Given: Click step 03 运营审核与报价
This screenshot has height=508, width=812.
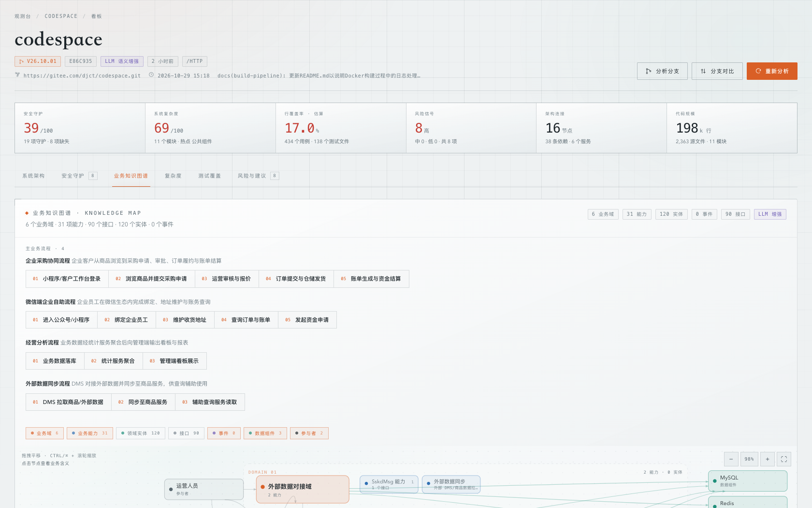Looking at the screenshot, I should 227,279.
